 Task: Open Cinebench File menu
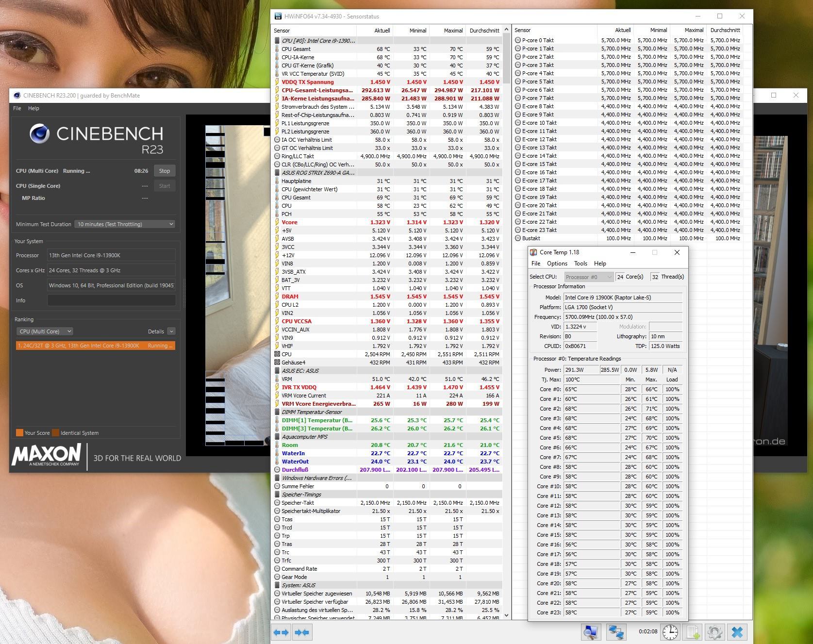pyautogui.click(x=17, y=108)
